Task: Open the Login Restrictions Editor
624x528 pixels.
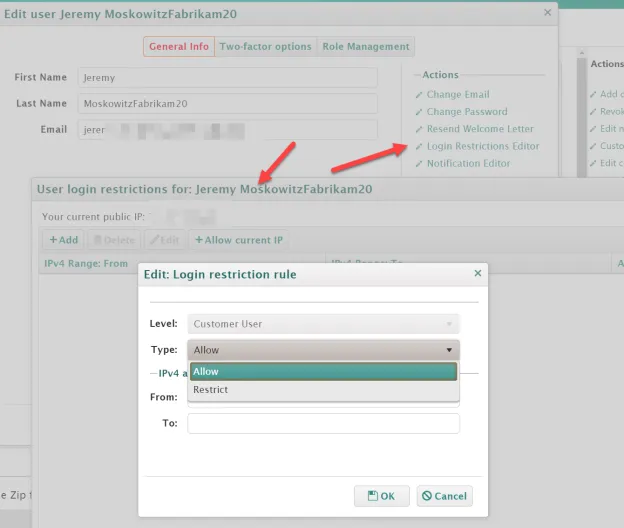Action: pos(483,146)
